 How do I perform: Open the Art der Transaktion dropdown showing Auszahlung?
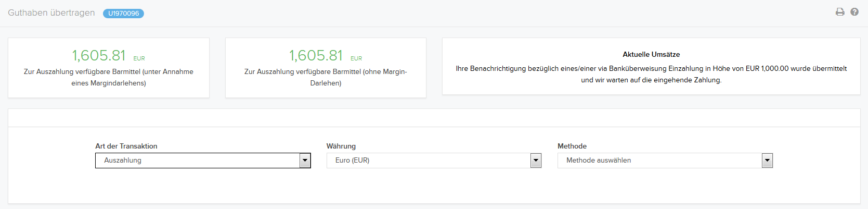pyautogui.click(x=203, y=161)
